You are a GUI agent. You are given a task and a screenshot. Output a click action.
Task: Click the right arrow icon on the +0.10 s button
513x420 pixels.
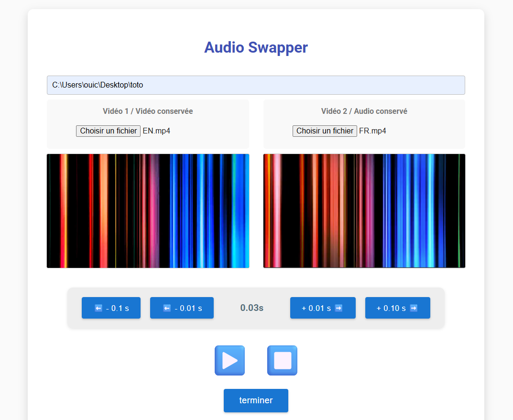coord(414,308)
